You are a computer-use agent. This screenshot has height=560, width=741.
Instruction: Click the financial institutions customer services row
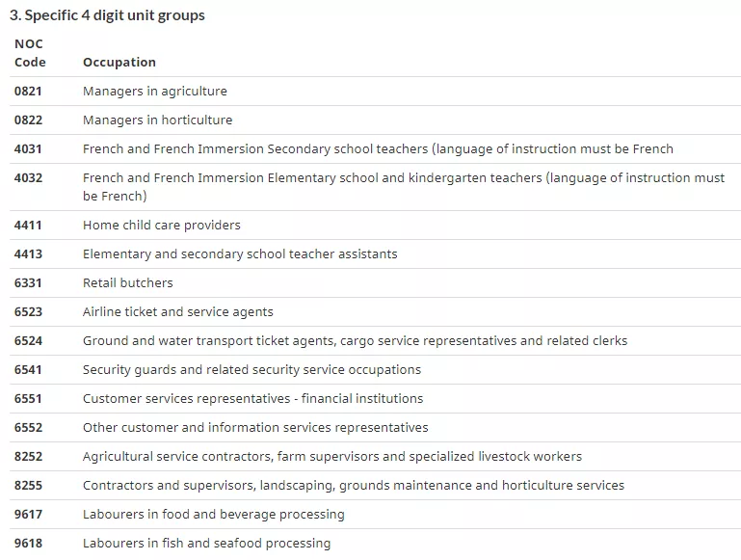click(252, 398)
